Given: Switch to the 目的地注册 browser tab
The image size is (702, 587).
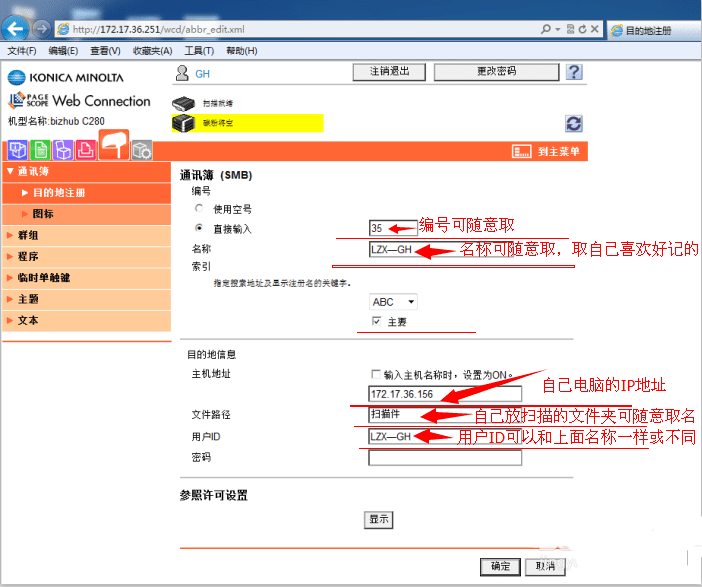Looking at the screenshot, I should [x=654, y=30].
